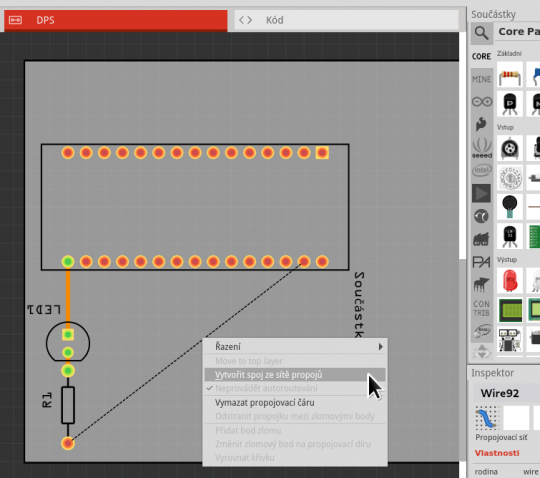The width and height of the screenshot is (540, 478).
Task: Pick the transistor marked P part
Action: (510, 104)
